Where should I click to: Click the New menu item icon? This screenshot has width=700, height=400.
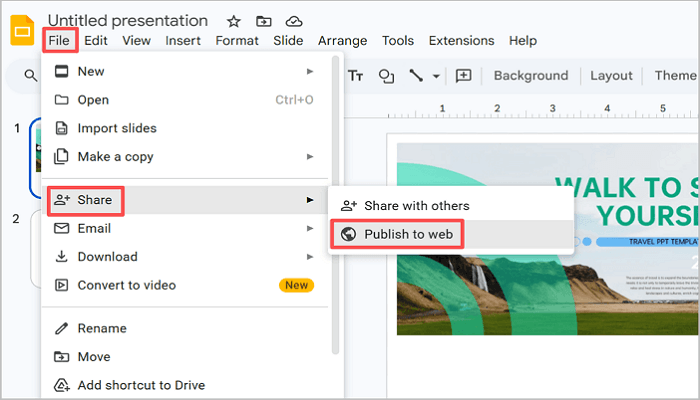point(62,71)
